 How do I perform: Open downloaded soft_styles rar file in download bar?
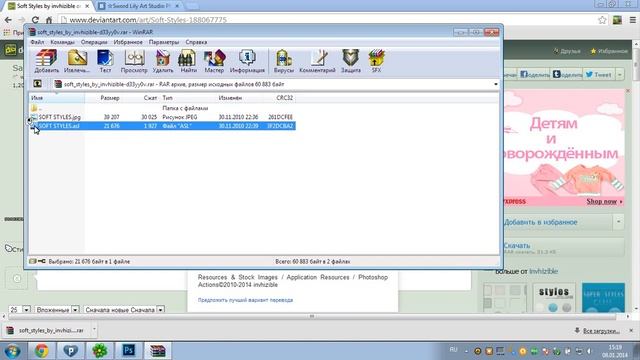46,330
